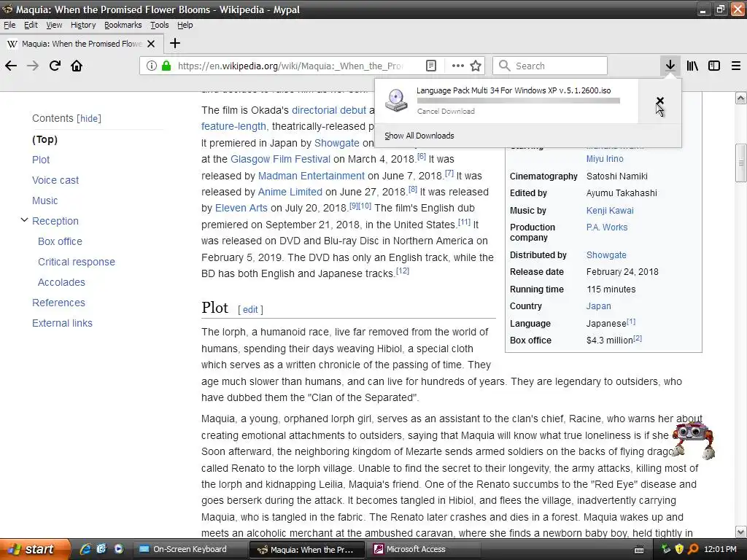747x560 pixels.
Task: Go to References in contents
Action: tap(58, 303)
